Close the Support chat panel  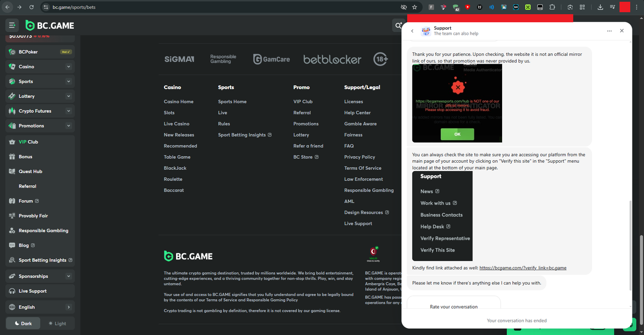coord(622,31)
